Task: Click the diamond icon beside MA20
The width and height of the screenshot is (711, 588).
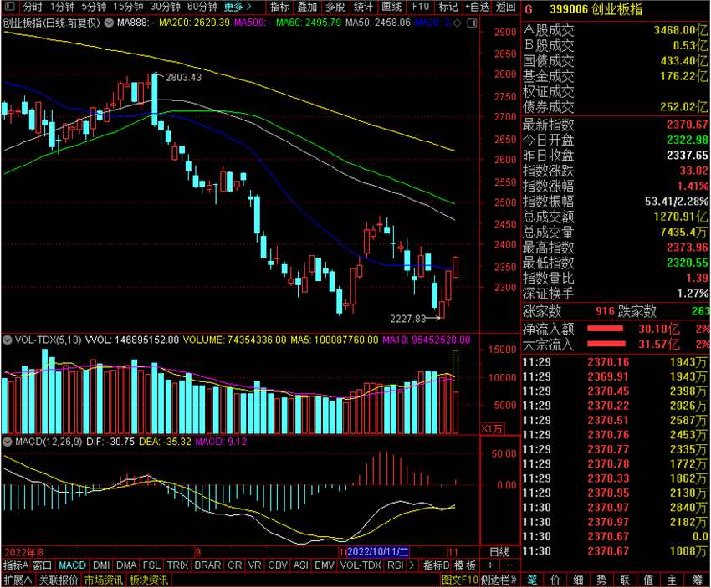Action: 458,23
